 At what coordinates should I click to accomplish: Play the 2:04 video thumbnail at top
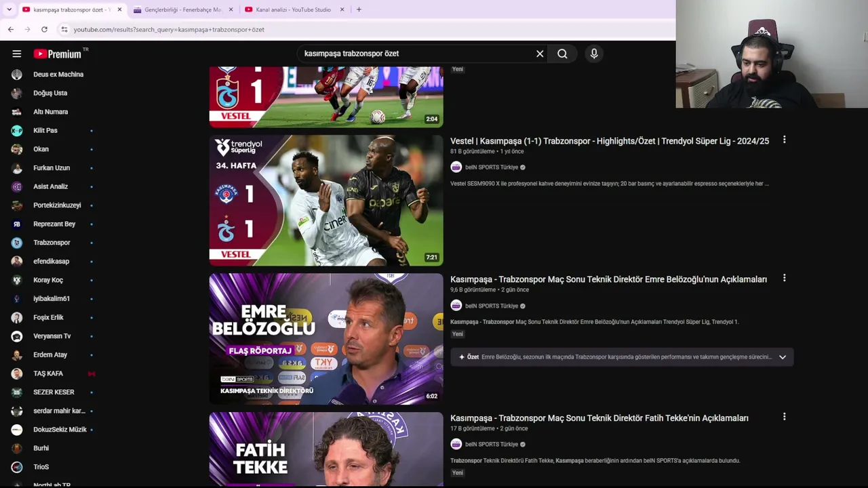tap(326, 97)
